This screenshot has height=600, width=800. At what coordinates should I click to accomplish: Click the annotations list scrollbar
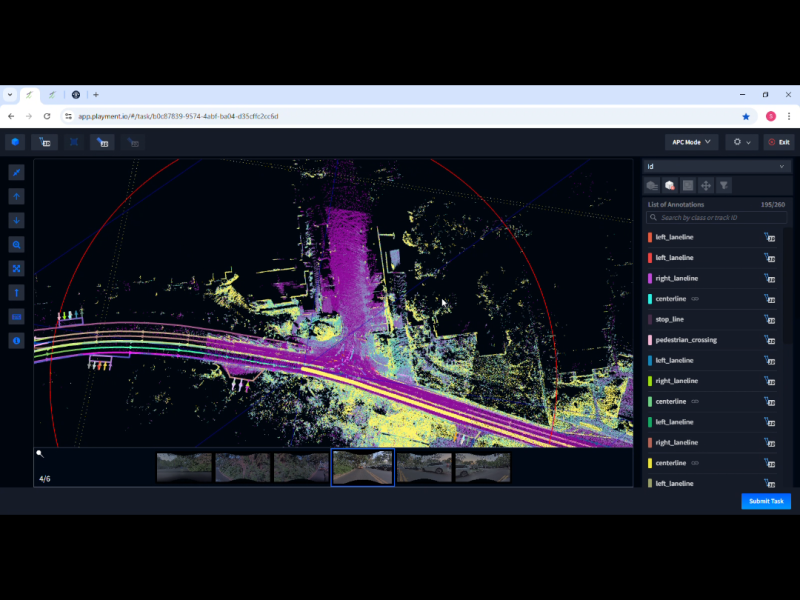(x=786, y=286)
